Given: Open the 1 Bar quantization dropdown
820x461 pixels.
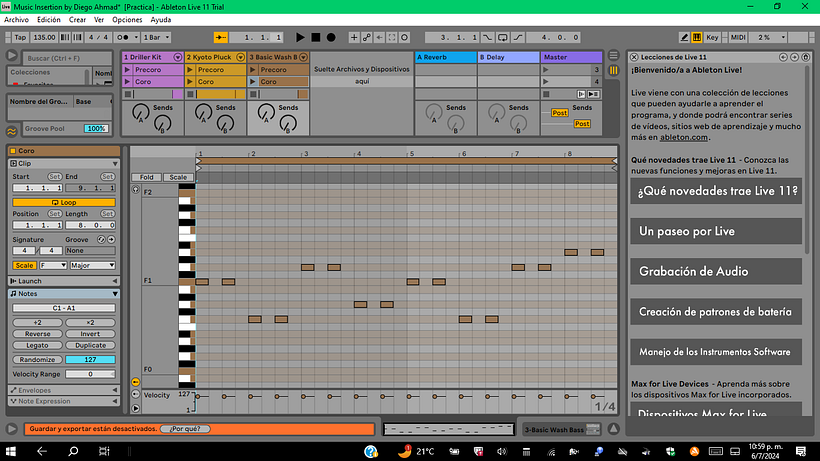Looking at the screenshot, I should [156, 38].
